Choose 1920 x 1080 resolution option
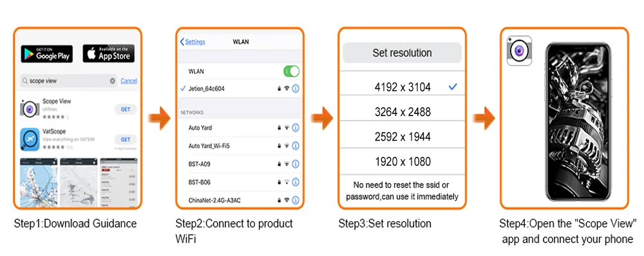Image resolution: width=644 pixels, height=256 pixels. coord(402,161)
